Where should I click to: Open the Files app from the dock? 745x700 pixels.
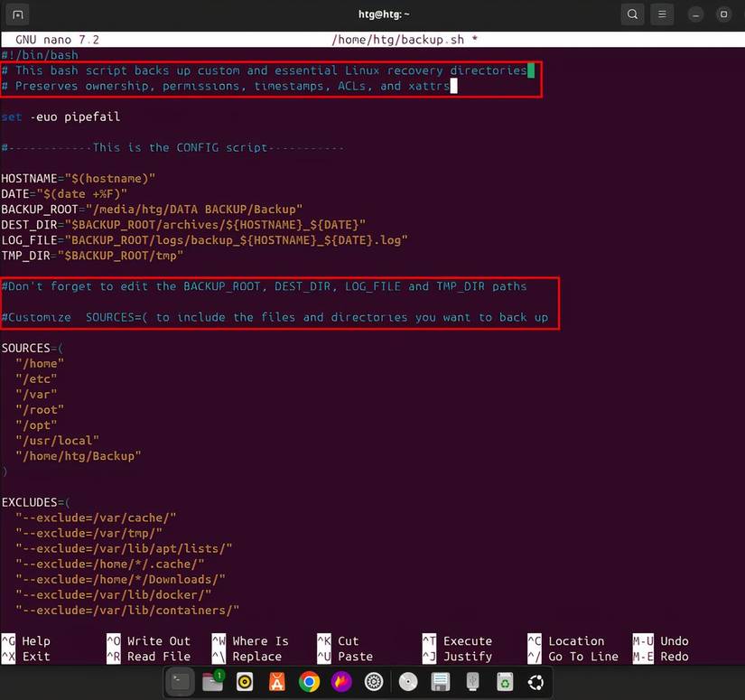[212, 682]
